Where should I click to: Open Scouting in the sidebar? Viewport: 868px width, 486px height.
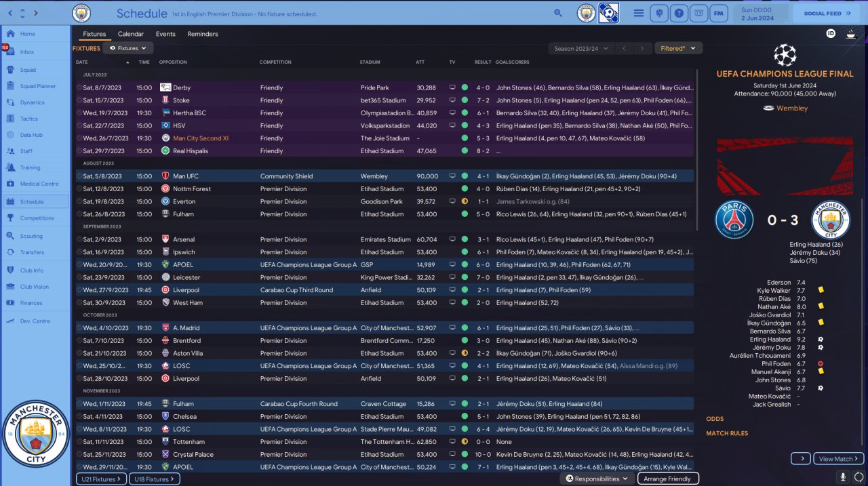(35, 236)
